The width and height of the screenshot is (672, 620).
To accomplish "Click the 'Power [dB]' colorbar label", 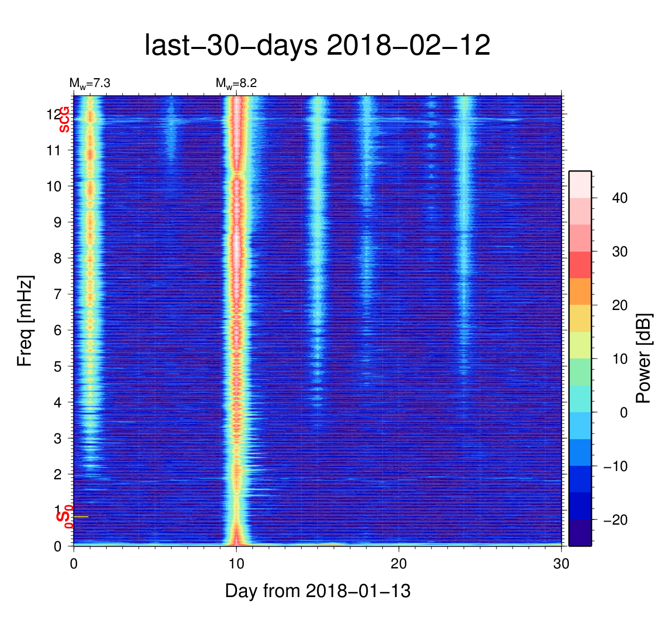I will pyautogui.click(x=644, y=358).
